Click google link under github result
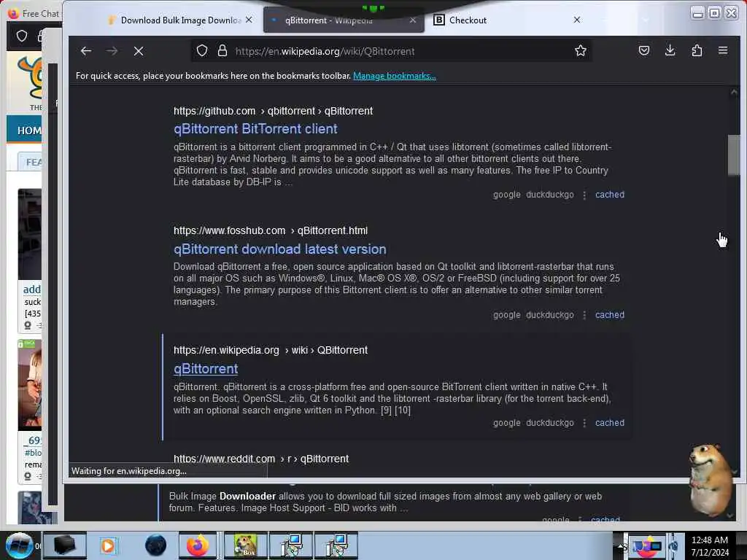 click(507, 194)
